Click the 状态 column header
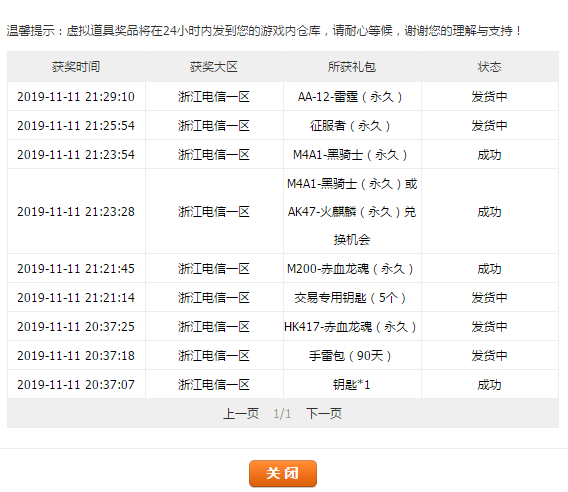The width and height of the screenshot is (568, 492). 489,67
